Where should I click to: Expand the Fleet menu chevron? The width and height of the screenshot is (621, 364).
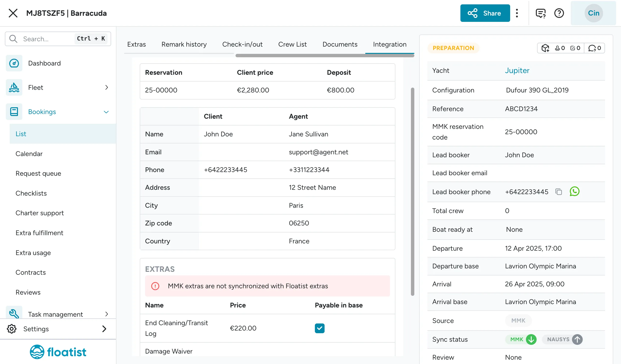[x=106, y=88]
